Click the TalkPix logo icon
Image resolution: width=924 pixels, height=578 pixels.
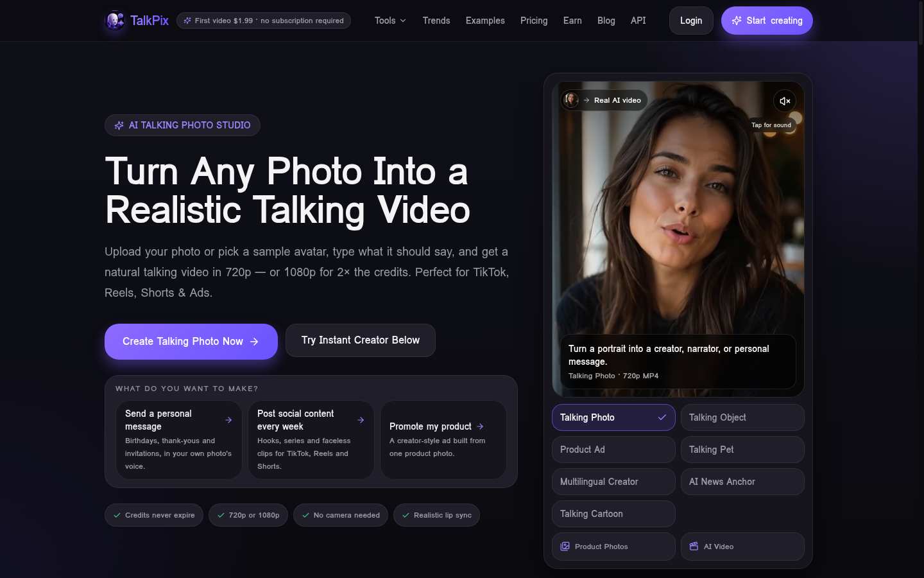pos(115,21)
